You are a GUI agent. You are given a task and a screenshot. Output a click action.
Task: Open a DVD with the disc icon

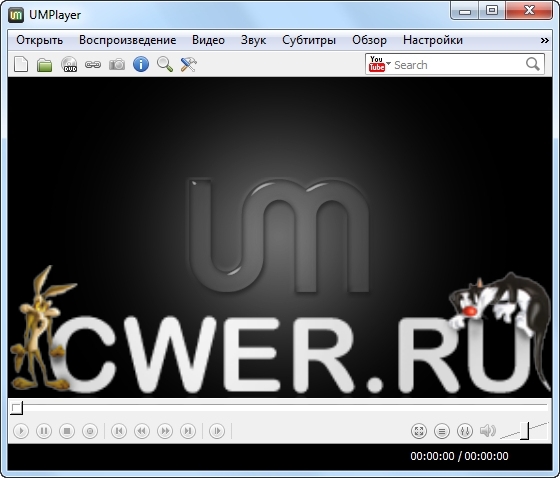(x=69, y=65)
